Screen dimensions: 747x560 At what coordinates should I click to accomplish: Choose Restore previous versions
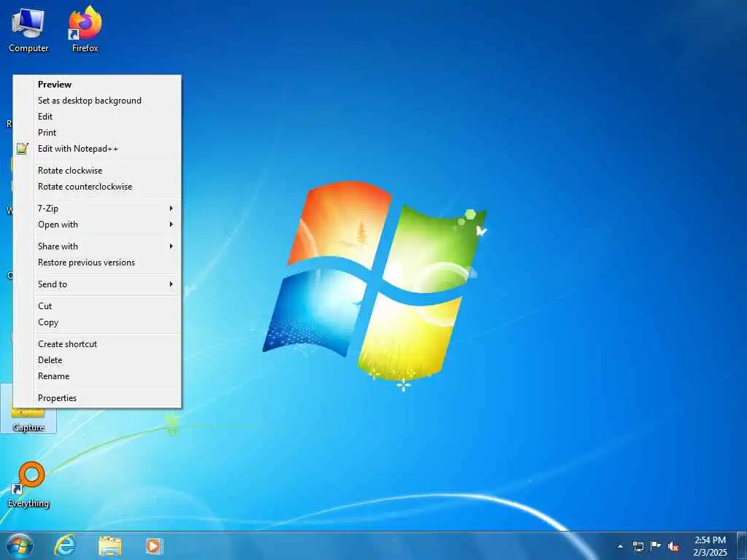(97, 262)
